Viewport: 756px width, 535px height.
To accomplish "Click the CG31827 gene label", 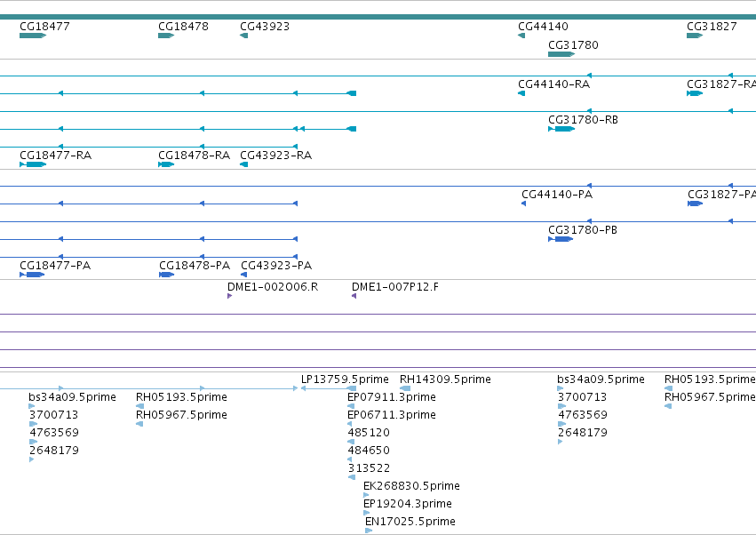I will click(712, 26).
